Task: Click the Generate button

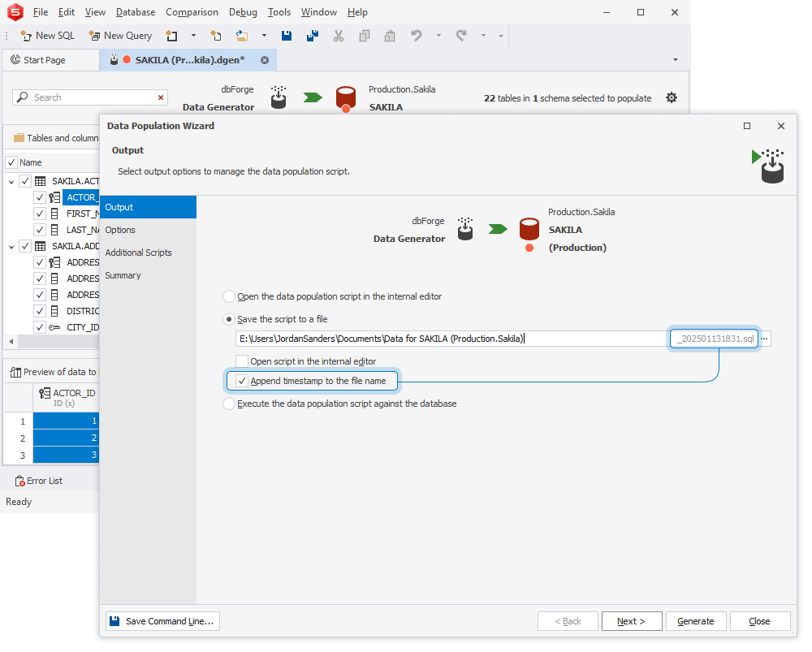Action: click(696, 621)
